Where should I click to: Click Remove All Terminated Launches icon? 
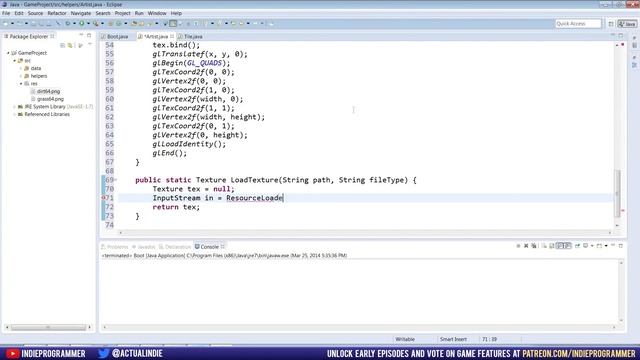(534, 246)
